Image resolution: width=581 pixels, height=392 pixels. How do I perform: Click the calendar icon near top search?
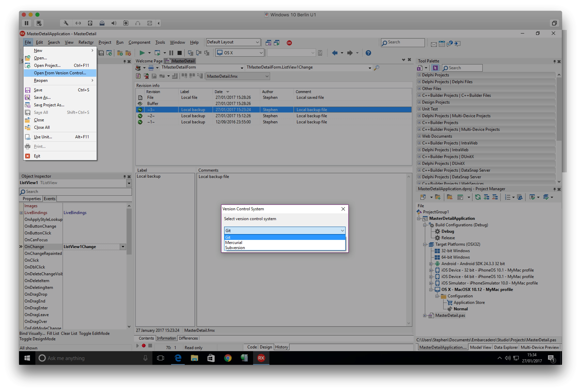tap(442, 44)
